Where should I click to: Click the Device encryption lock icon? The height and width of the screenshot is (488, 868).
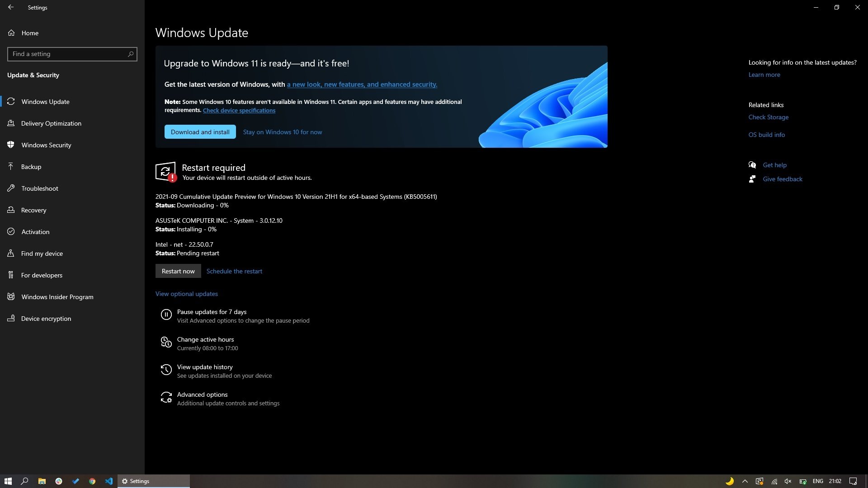(11, 318)
